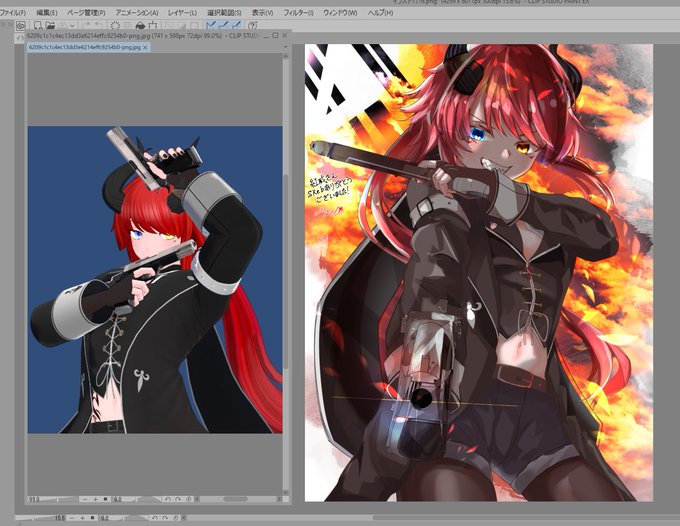Click the Clear (dotted circle) icon
The image size is (680, 526).
[115, 26]
